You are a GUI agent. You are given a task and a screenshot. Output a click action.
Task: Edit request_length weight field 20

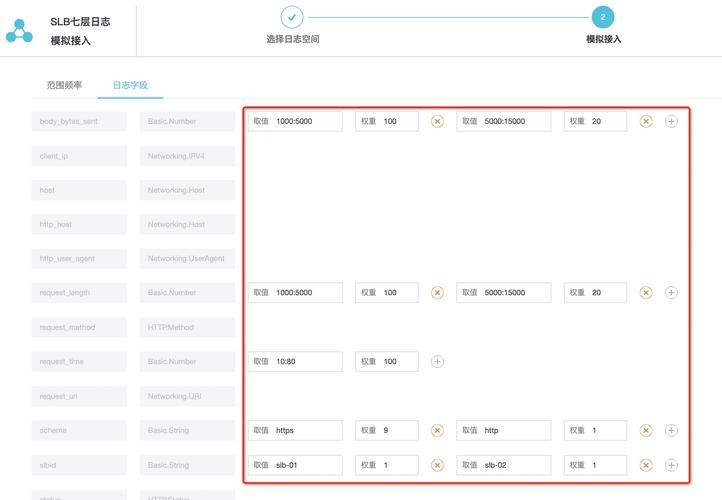[x=595, y=292]
